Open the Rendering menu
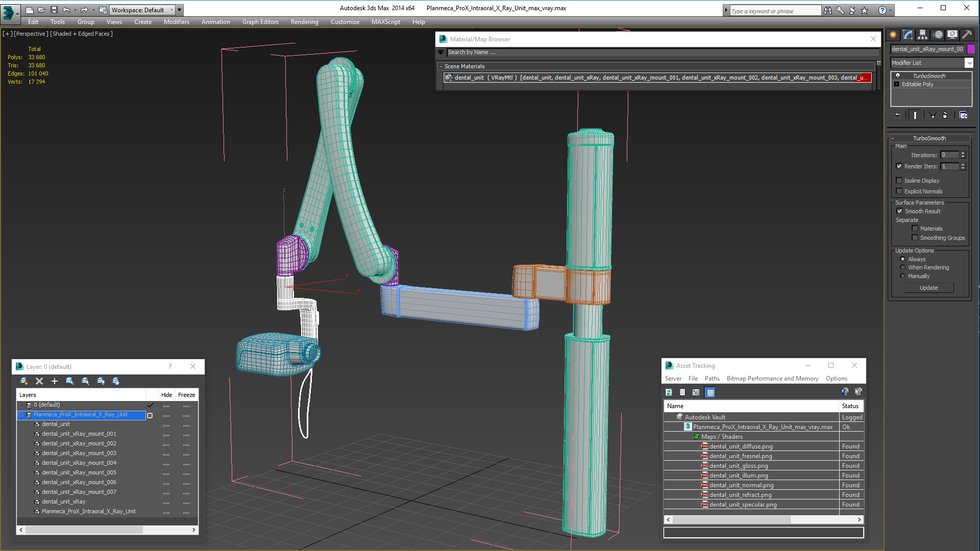Viewport: 980px width, 551px height. [305, 22]
